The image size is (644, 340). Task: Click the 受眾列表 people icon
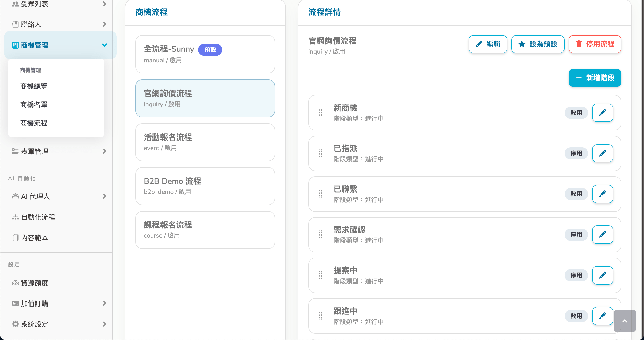(15, 4)
